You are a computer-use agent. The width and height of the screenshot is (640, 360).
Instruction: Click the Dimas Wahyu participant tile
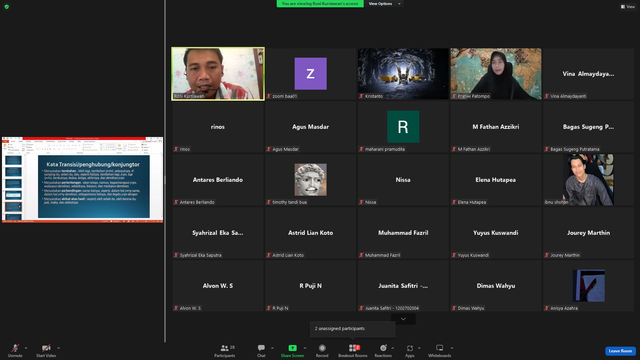coord(496,286)
